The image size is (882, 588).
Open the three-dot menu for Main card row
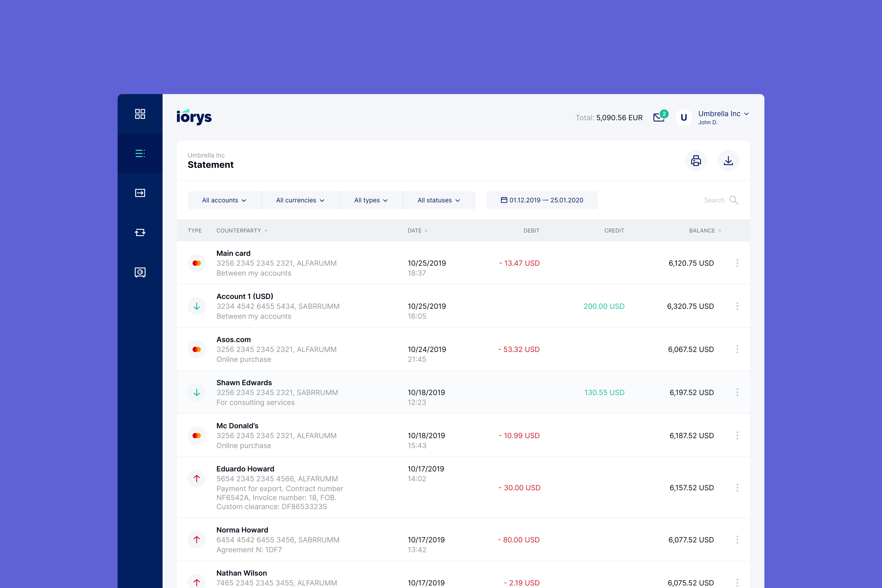(x=737, y=263)
